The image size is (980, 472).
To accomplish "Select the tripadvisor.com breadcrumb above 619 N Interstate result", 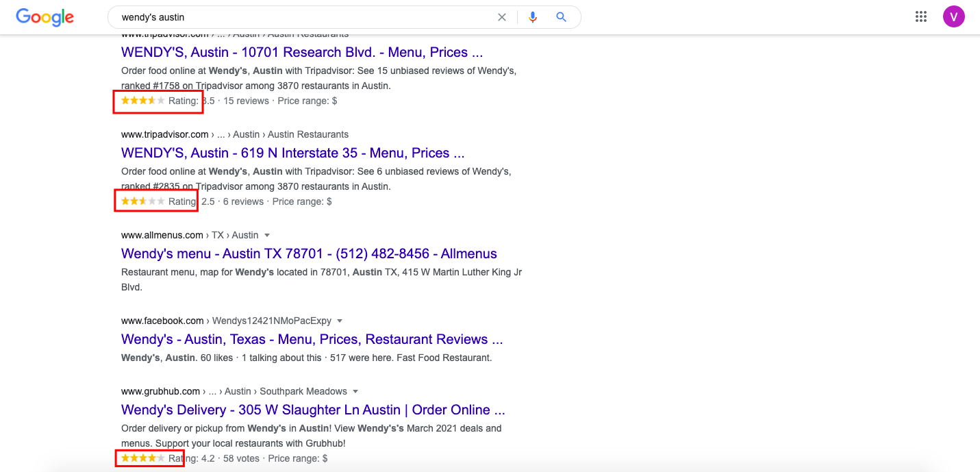I will coord(235,134).
